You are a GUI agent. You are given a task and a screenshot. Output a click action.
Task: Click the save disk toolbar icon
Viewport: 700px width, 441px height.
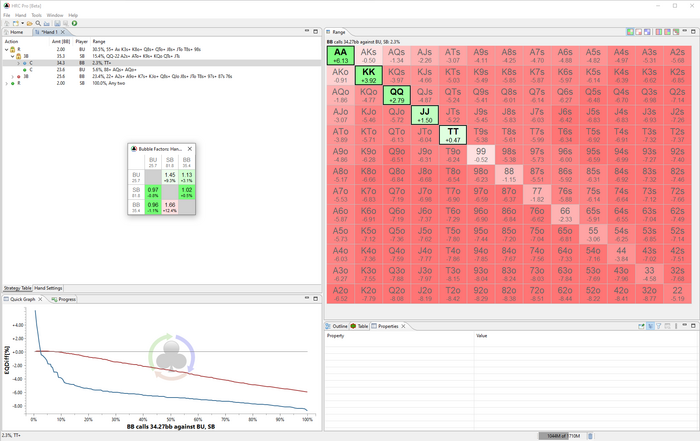(x=57, y=23)
